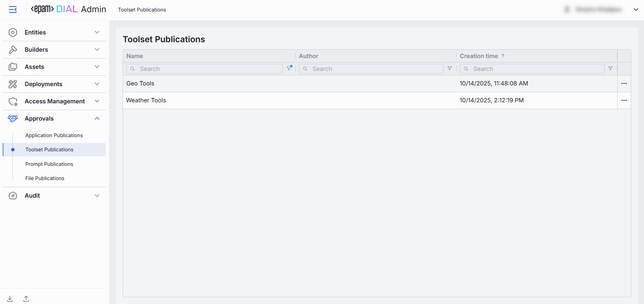Open the actions menu for Geo Tools
This screenshot has height=304, width=644.
click(x=624, y=83)
